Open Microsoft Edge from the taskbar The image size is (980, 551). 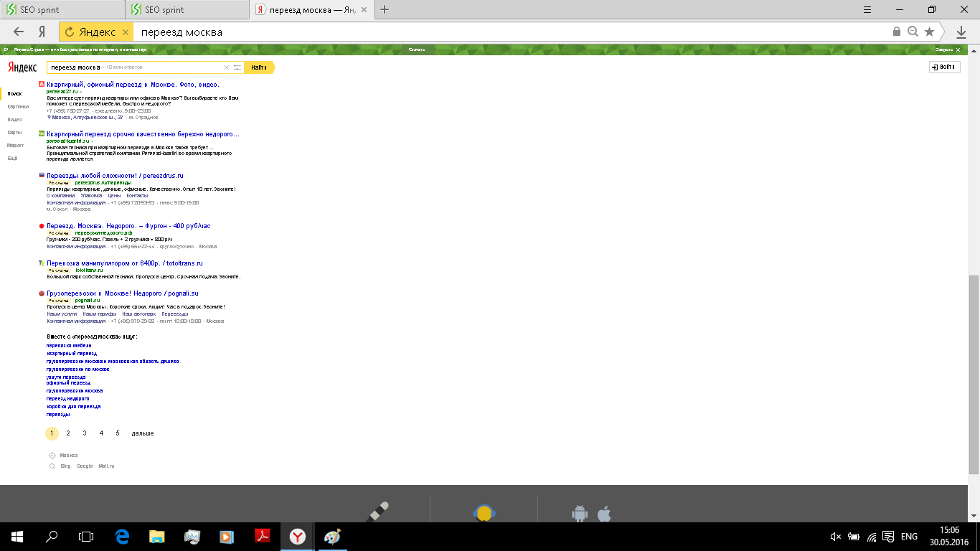(122, 537)
